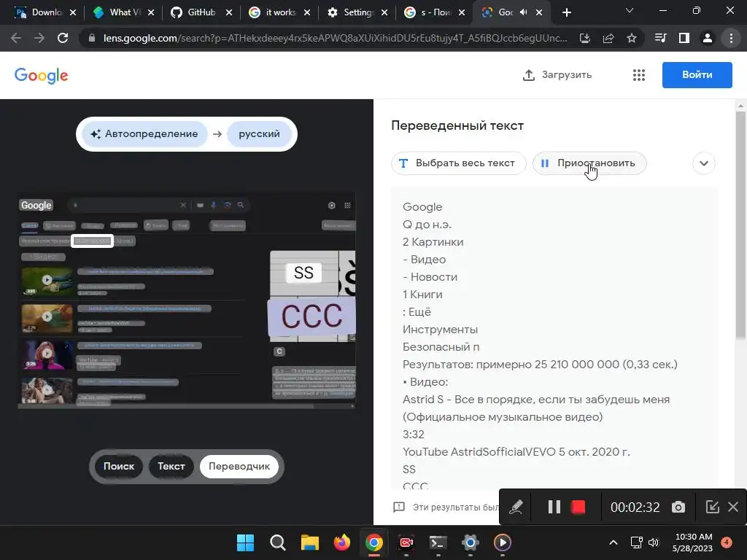
Task: Choose target language русский chip
Action: click(x=259, y=134)
